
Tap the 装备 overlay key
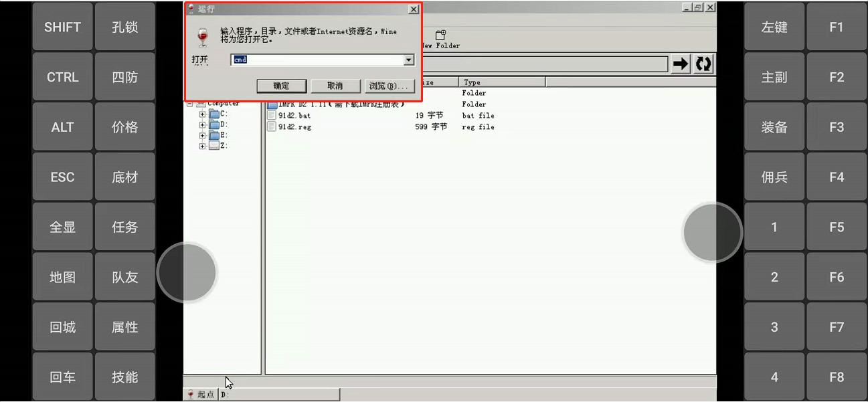(x=774, y=126)
